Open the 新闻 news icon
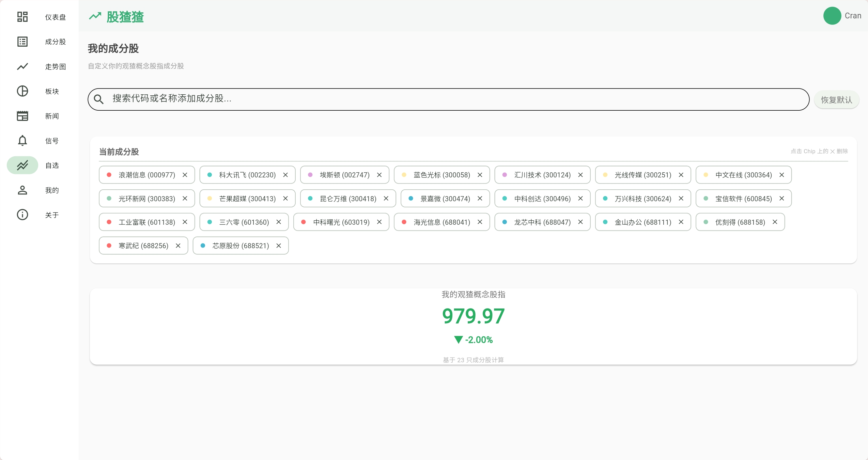 coord(22,116)
